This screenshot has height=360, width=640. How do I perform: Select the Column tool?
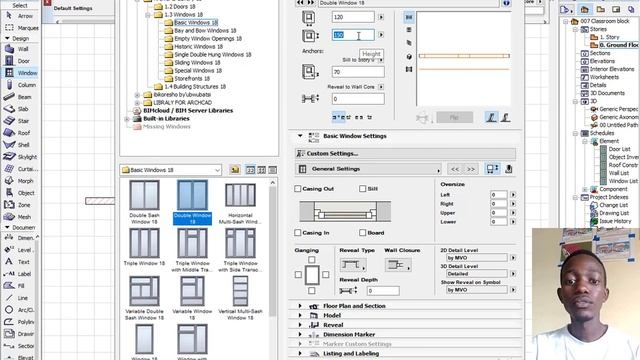click(x=20, y=85)
